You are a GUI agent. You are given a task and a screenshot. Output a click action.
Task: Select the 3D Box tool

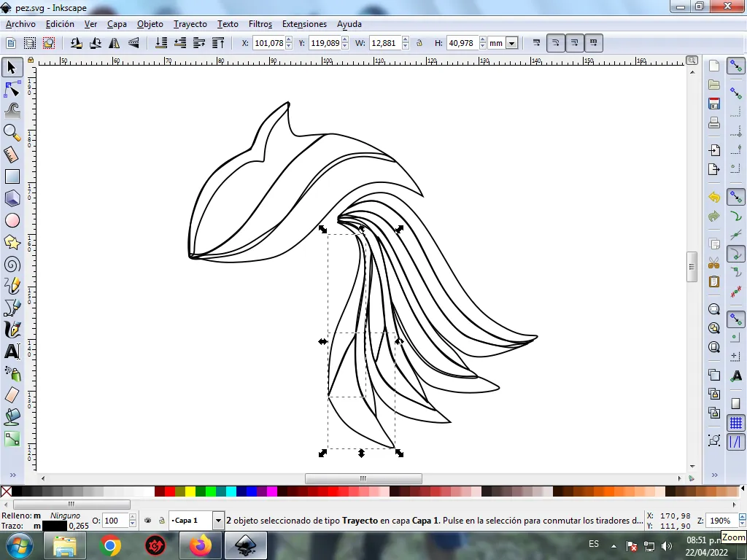pyautogui.click(x=12, y=198)
